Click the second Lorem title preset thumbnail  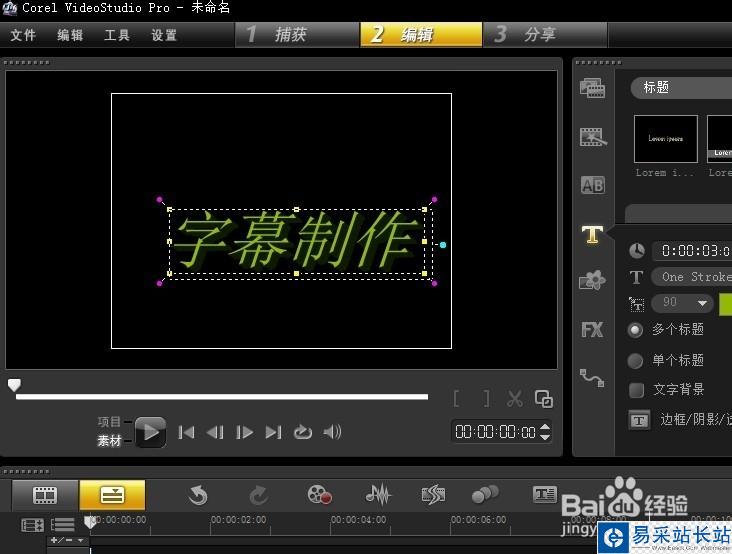(x=719, y=139)
